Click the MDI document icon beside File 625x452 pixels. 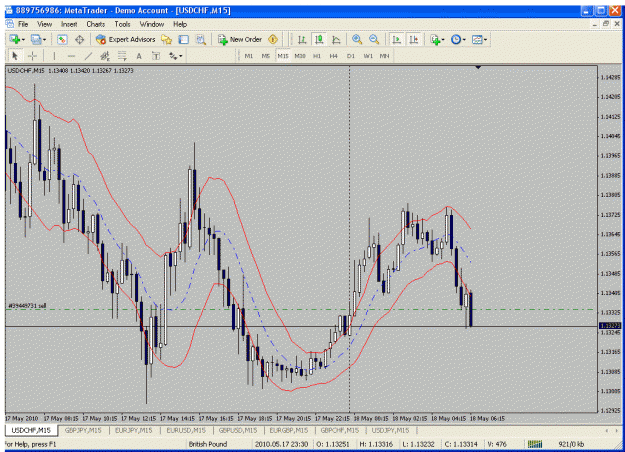9,24
